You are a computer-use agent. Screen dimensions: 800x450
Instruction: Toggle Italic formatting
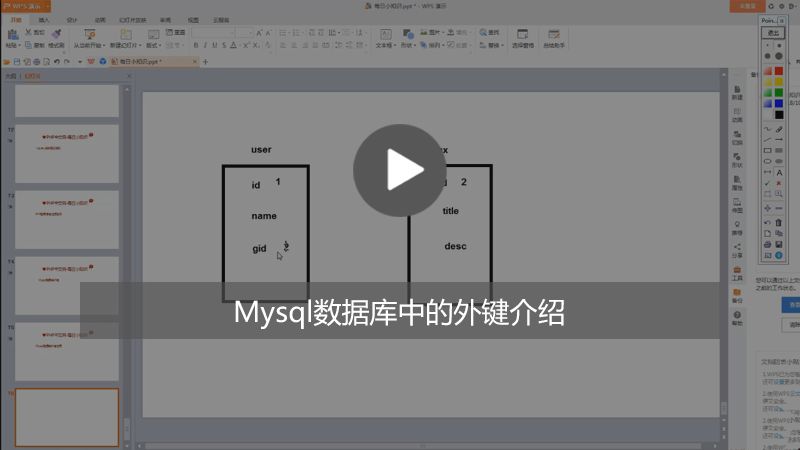[x=205, y=45]
